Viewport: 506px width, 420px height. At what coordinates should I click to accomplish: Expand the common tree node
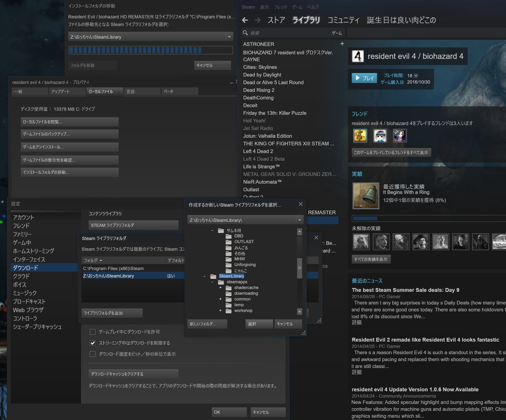(220, 299)
